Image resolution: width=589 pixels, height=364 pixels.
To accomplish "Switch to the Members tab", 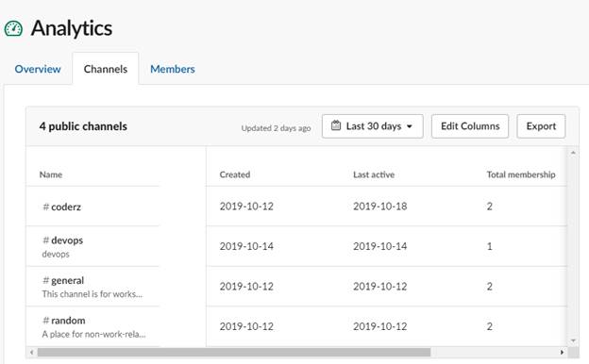I will click(x=173, y=69).
